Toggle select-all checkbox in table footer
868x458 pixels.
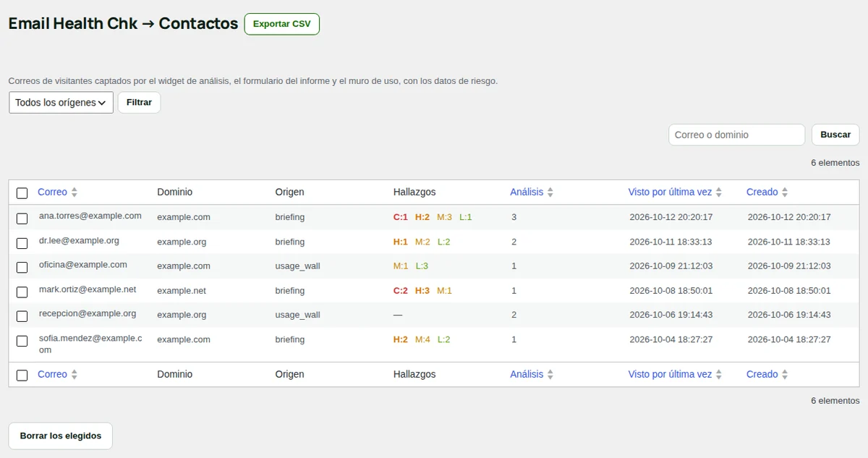click(22, 376)
